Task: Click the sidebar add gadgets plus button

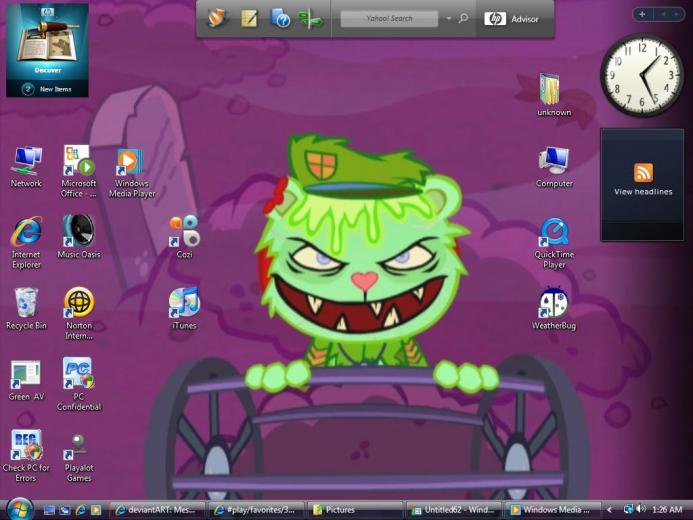Action: tap(642, 14)
